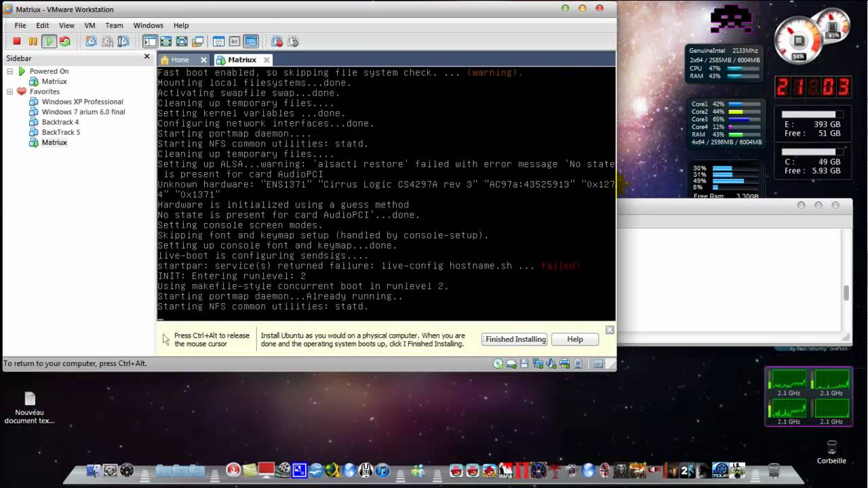Revert the VM to its previous snapshot
This screenshot has width=868, height=488.
point(107,41)
